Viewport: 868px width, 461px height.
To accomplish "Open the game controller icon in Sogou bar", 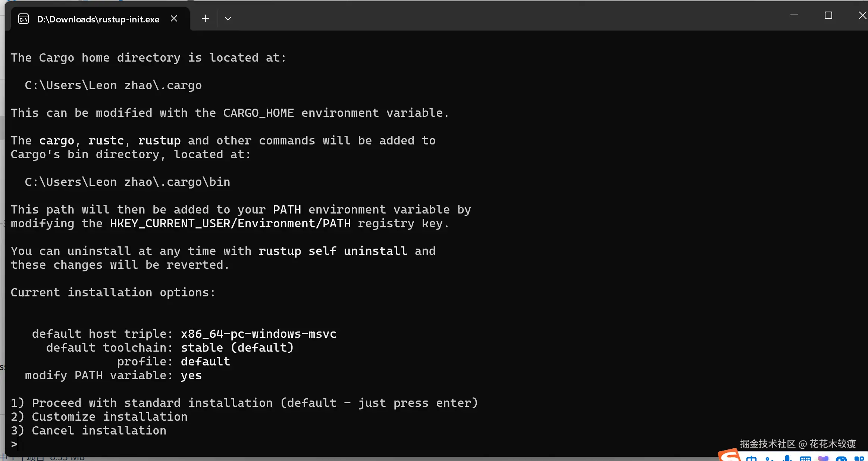I will [841, 458].
